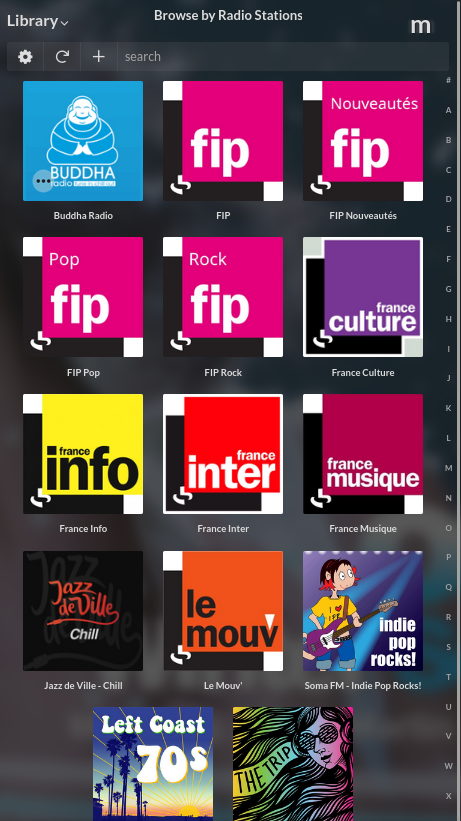Open the Left Coast 70s artwork
This screenshot has width=461, height=821.
click(x=153, y=764)
